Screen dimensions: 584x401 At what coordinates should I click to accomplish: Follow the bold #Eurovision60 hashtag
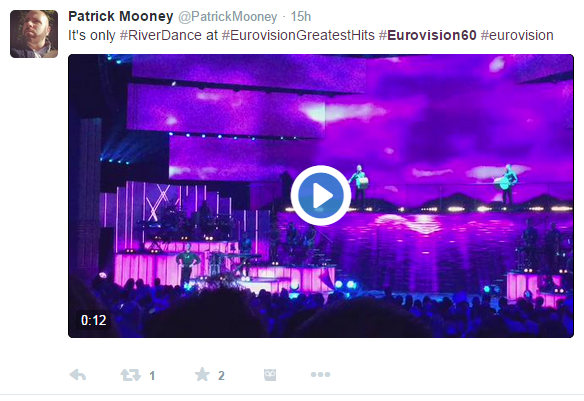(x=428, y=35)
